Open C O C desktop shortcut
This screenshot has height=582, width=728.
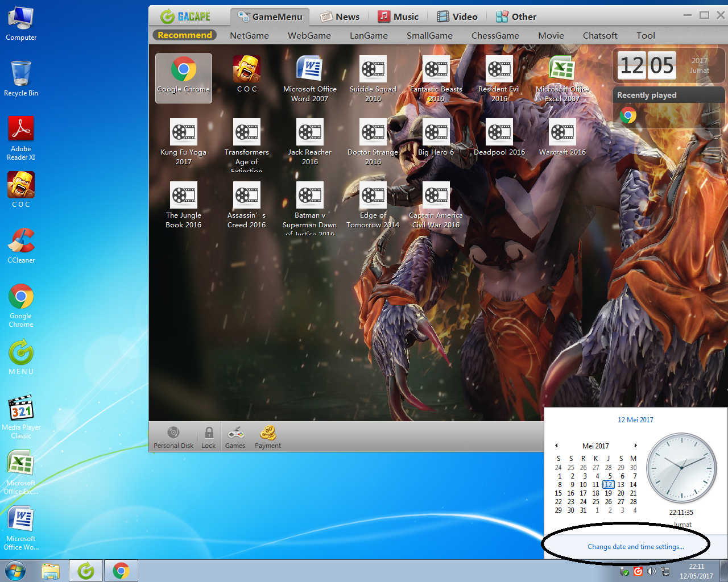(x=21, y=190)
